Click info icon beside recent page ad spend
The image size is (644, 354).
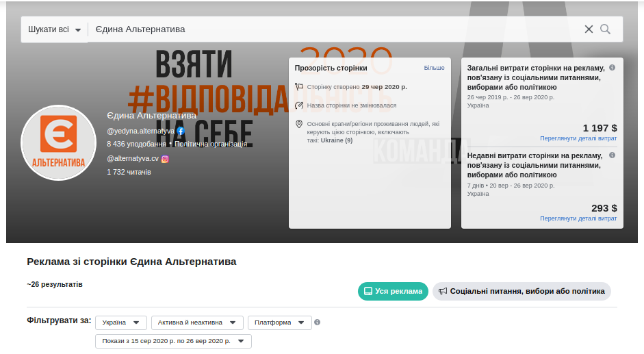click(612, 155)
